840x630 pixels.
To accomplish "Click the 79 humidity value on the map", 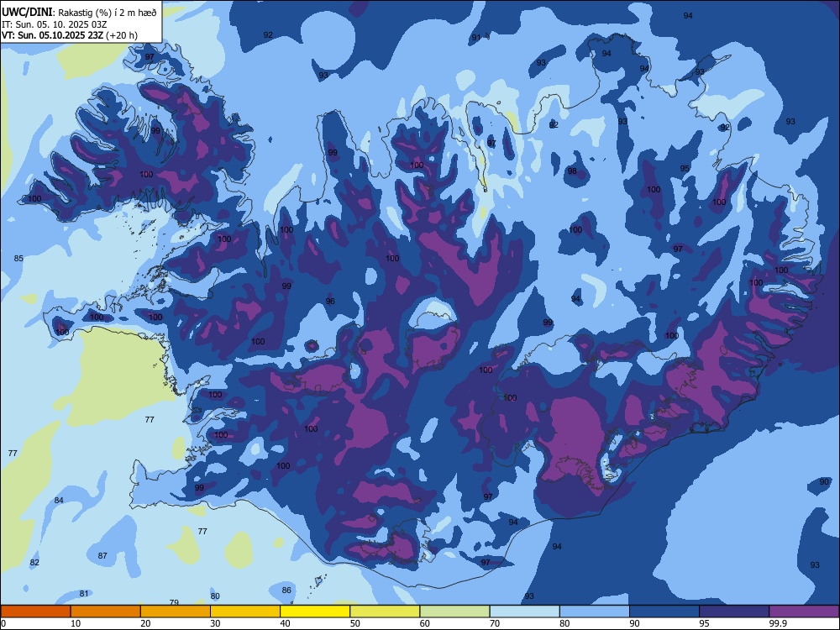I will [x=174, y=602].
